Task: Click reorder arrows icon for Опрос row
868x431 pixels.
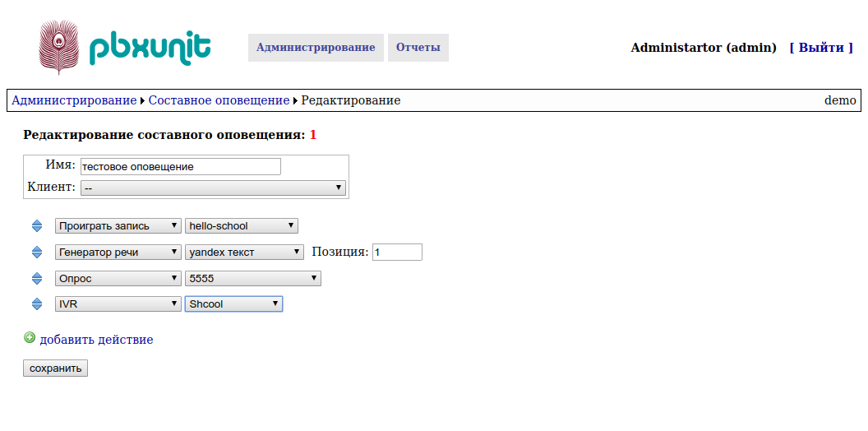Action: coord(37,278)
